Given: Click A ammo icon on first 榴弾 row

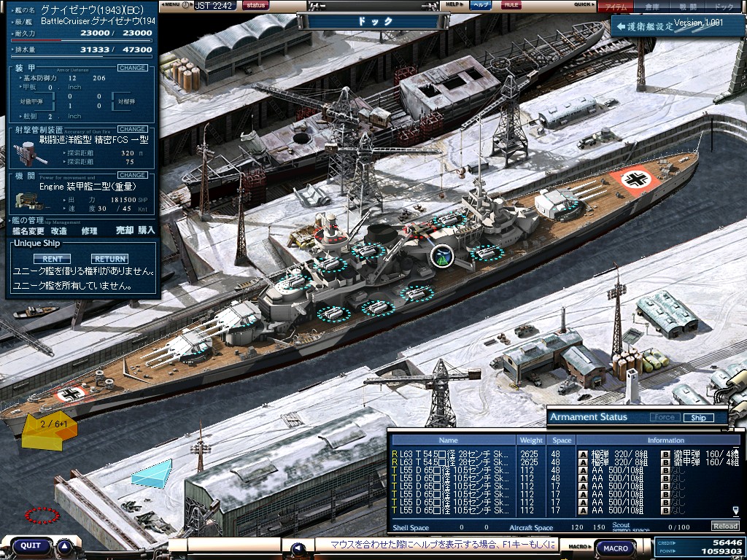Looking at the screenshot, I should tap(583, 454).
